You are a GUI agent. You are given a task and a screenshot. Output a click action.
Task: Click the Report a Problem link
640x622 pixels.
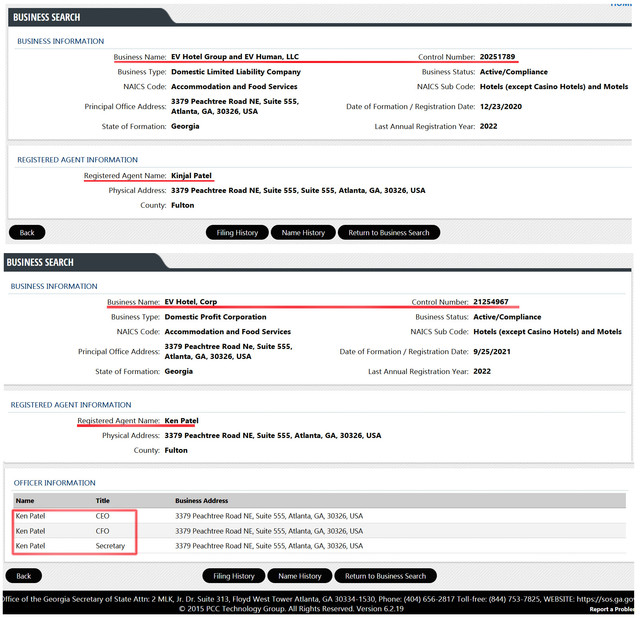(611, 609)
